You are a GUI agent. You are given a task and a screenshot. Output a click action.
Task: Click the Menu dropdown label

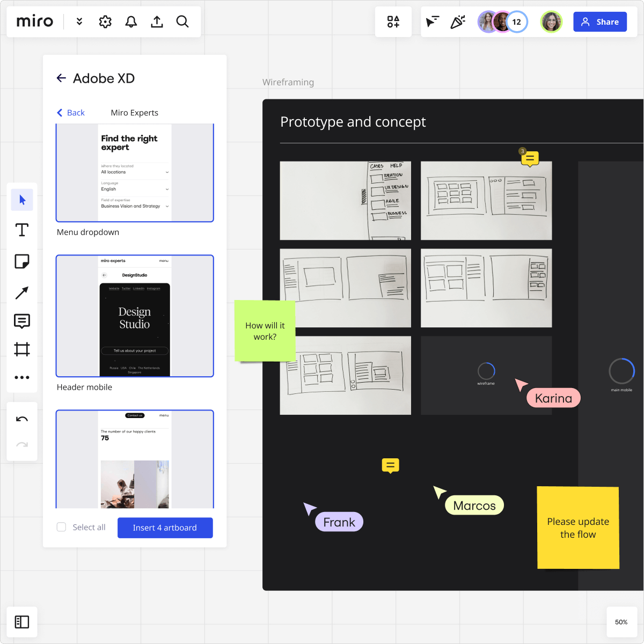coord(88,232)
